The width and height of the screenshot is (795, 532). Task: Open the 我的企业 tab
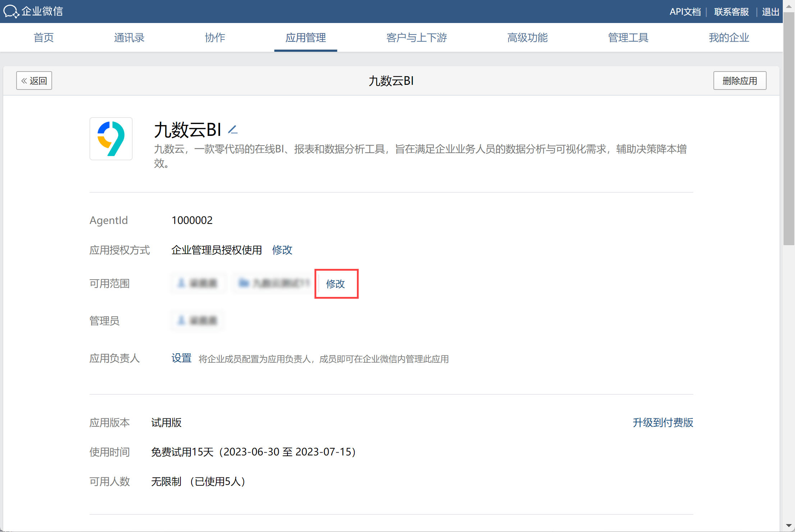pyautogui.click(x=729, y=37)
